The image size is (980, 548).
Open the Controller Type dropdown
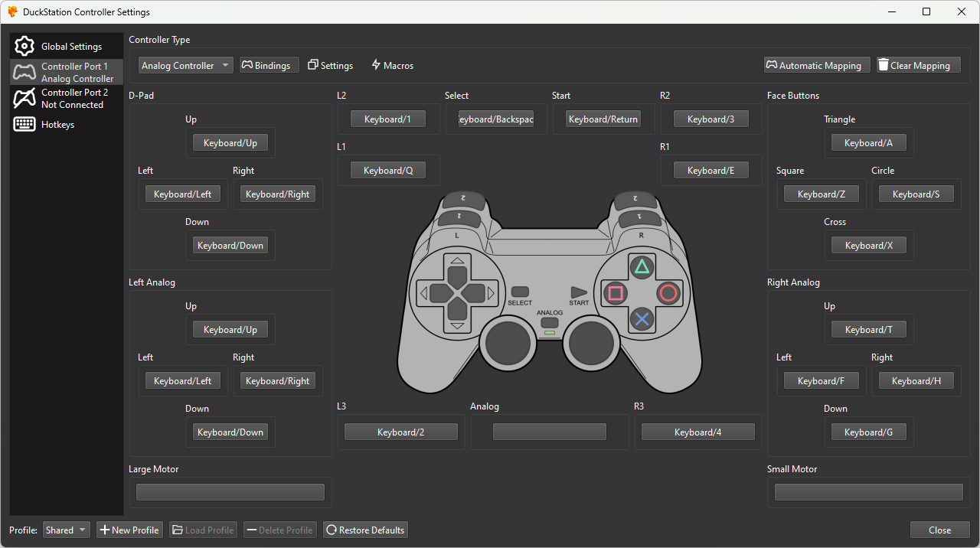click(186, 65)
